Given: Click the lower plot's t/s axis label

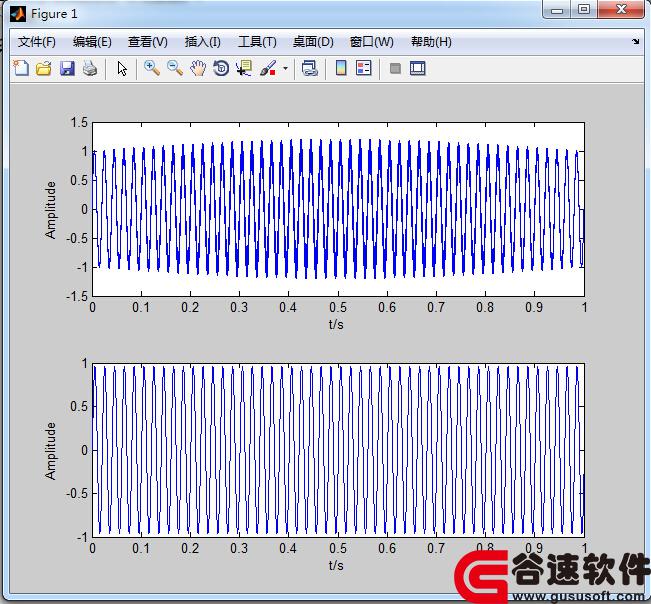Looking at the screenshot, I should click(x=336, y=565).
